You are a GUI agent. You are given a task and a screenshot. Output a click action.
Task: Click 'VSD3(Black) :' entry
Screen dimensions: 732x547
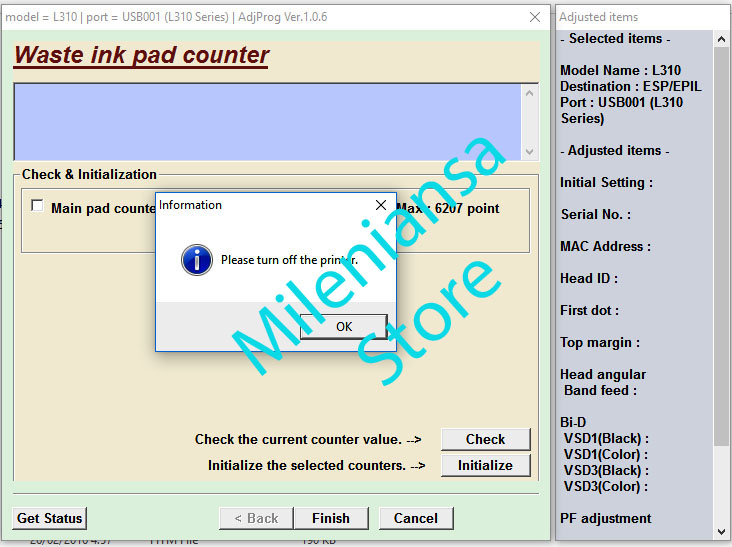click(x=606, y=470)
